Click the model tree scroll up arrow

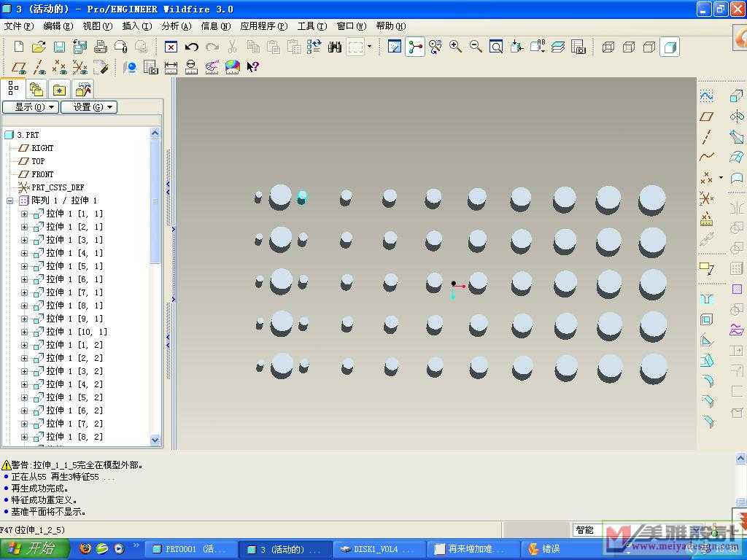click(155, 133)
